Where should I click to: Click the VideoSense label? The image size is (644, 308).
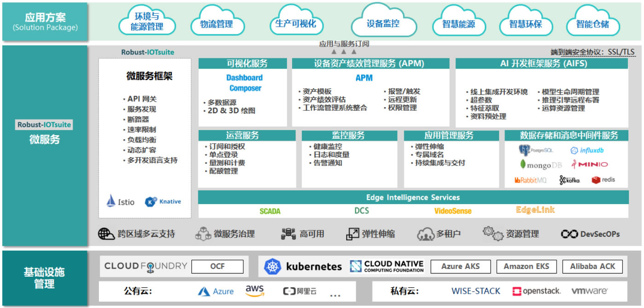(x=453, y=211)
